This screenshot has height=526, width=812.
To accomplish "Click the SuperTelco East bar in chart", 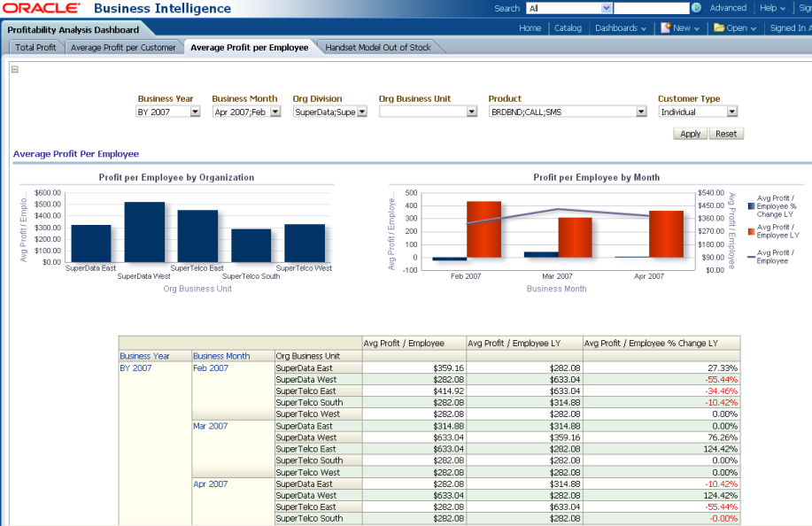I will 197,236.
